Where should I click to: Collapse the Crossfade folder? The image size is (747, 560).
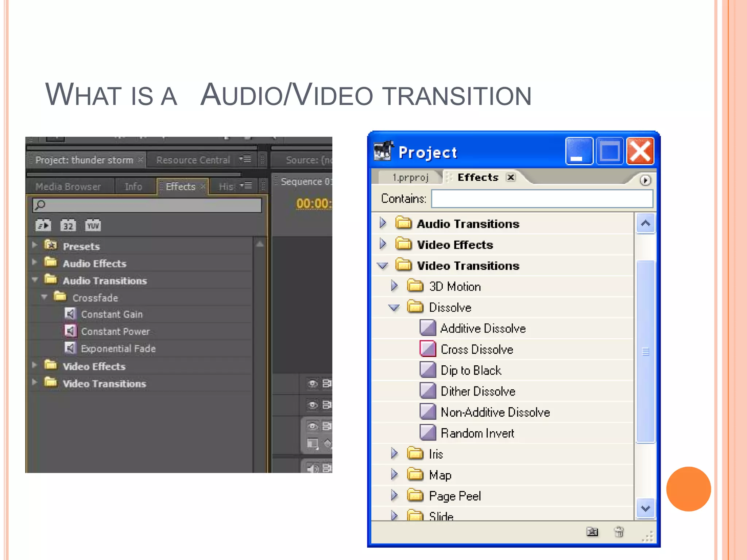pyautogui.click(x=44, y=297)
